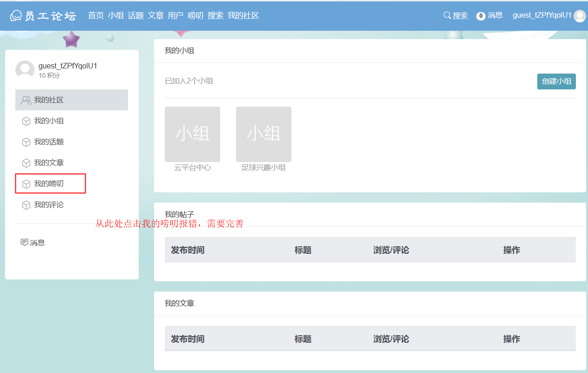
Task: Open the 云平台中心 group thumbnail
Action: coord(192,134)
